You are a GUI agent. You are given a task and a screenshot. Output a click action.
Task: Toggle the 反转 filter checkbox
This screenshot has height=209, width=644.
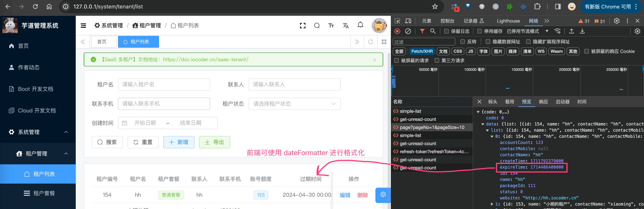463,42
